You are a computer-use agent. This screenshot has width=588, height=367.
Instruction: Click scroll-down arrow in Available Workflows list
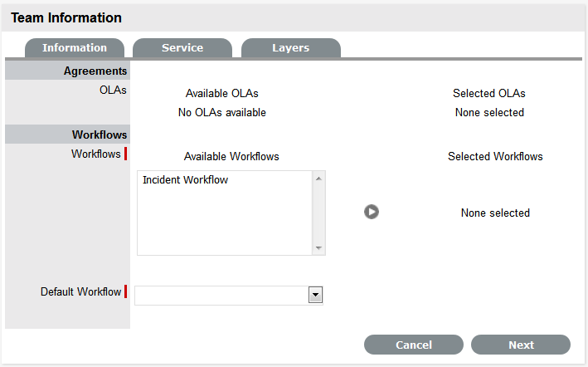click(319, 248)
